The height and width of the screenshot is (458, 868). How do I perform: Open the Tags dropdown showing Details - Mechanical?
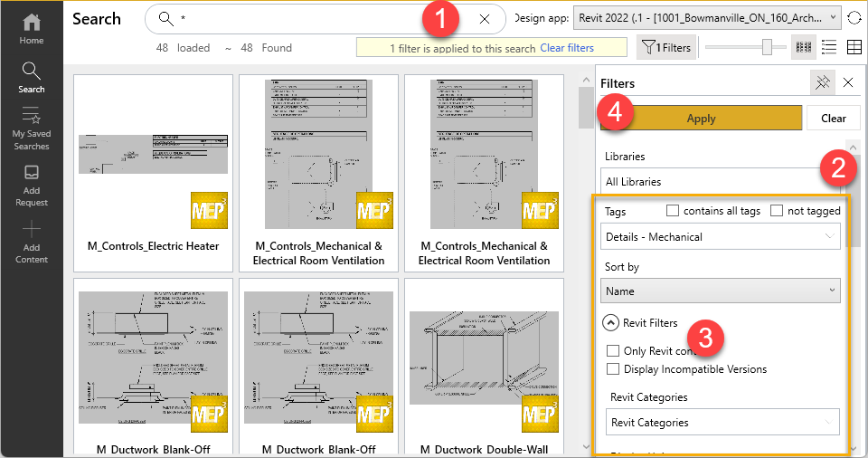[x=720, y=237]
